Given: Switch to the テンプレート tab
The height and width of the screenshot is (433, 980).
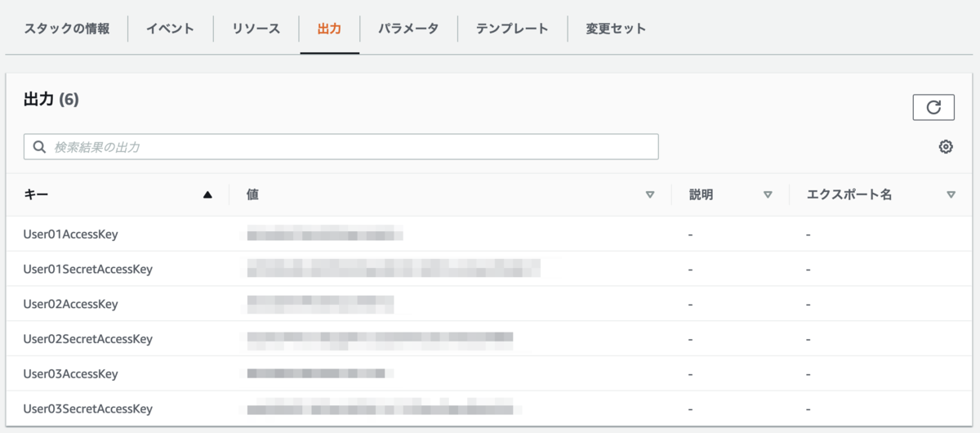Looking at the screenshot, I should click(x=512, y=29).
